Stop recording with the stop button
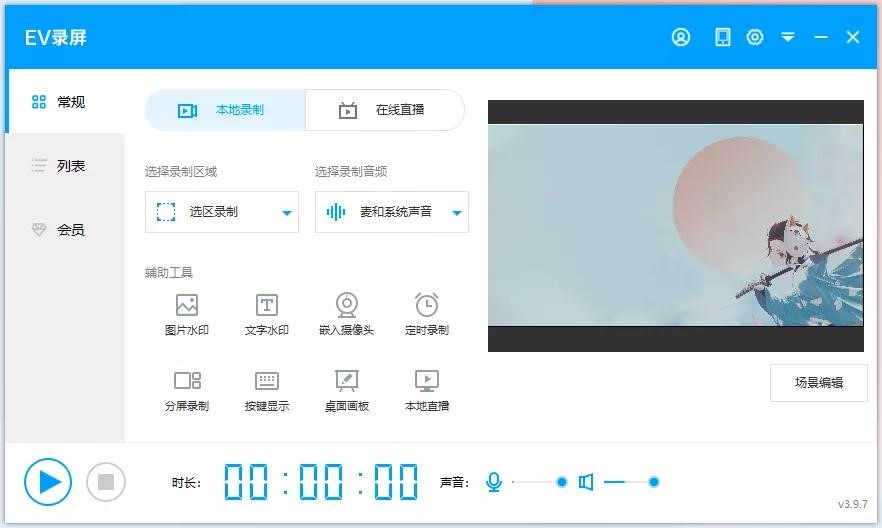This screenshot has height=528, width=882. [x=106, y=482]
